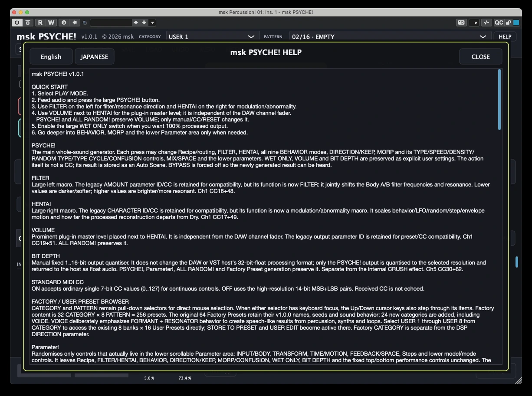The width and height of the screenshot is (532, 396).
Task: Click the 'msk PSYCHE! v1.0.1' first help line
Action: point(58,74)
